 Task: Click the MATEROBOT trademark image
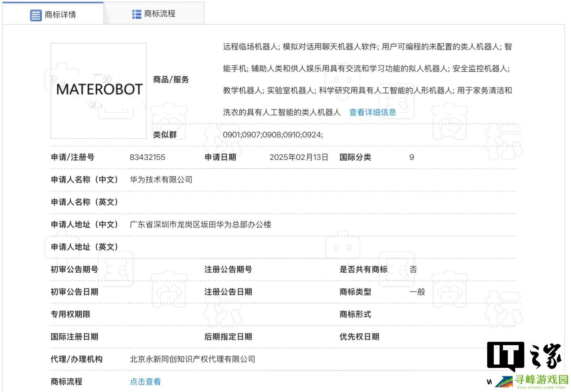click(x=98, y=91)
